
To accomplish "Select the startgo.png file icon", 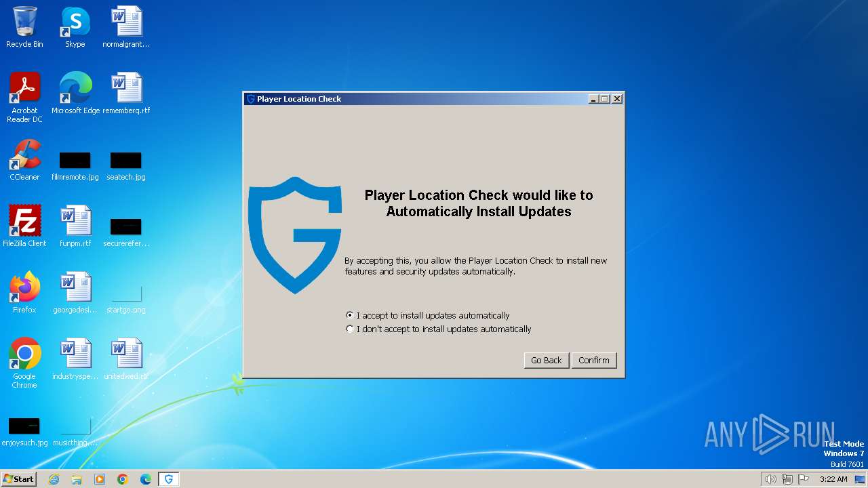I will [126, 299].
